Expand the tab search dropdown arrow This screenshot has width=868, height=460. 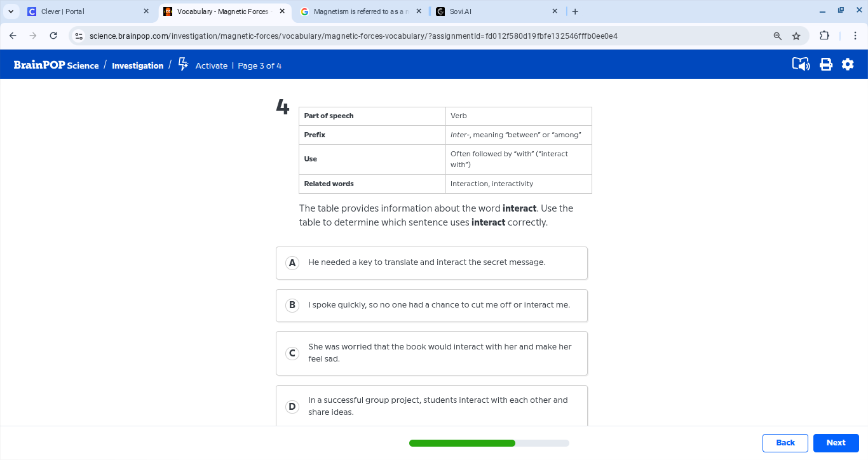(x=11, y=11)
